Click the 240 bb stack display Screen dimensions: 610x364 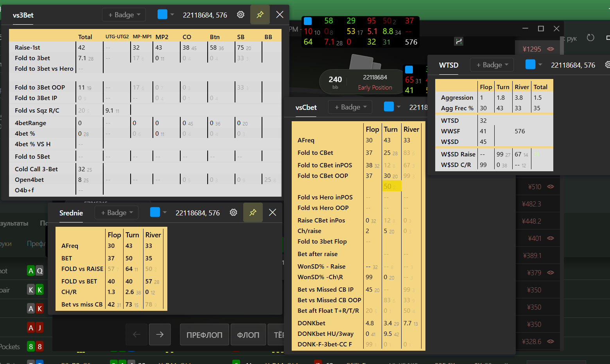(335, 82)
